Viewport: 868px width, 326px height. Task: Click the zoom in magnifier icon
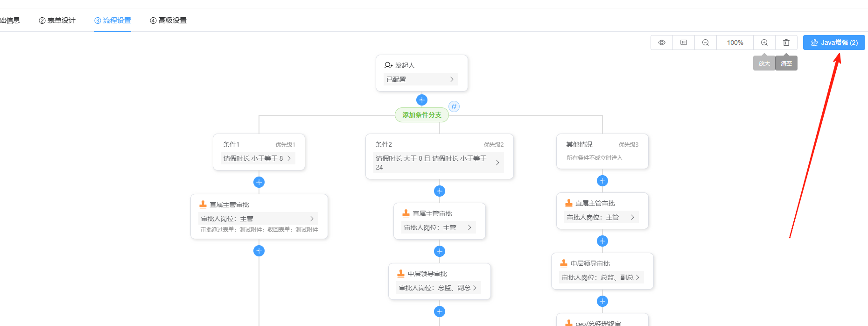[764, 43]
